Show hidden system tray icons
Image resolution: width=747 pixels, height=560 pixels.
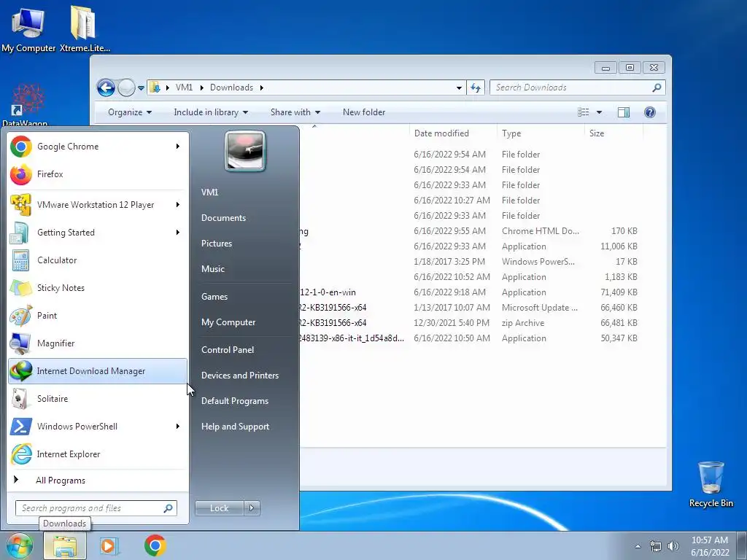(638, 546)
